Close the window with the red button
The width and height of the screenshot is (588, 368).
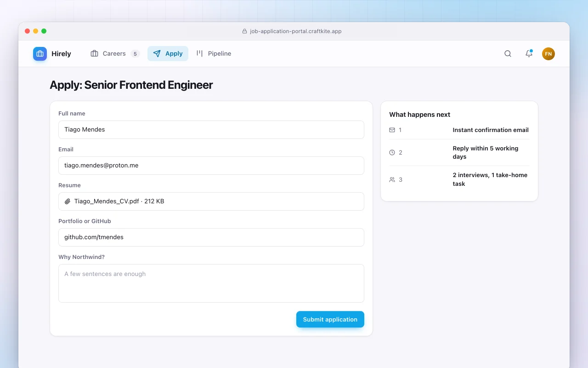pyautogui.click(x=28, y=31)
